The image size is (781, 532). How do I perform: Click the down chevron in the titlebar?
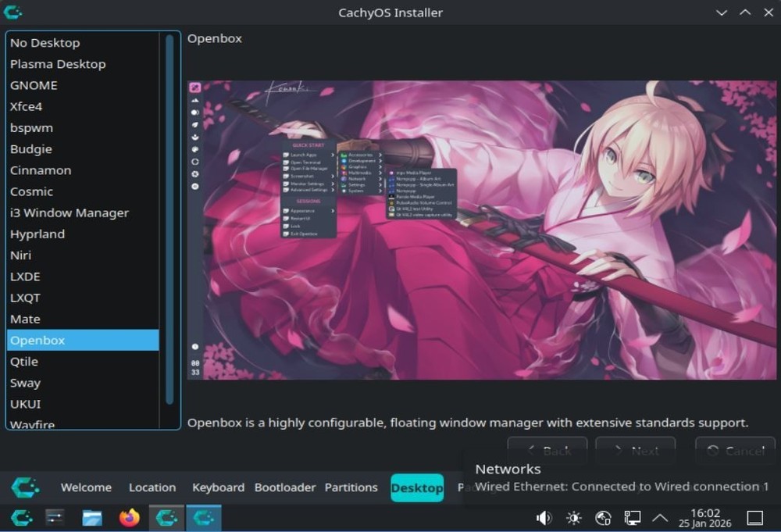tap(722, 12)
